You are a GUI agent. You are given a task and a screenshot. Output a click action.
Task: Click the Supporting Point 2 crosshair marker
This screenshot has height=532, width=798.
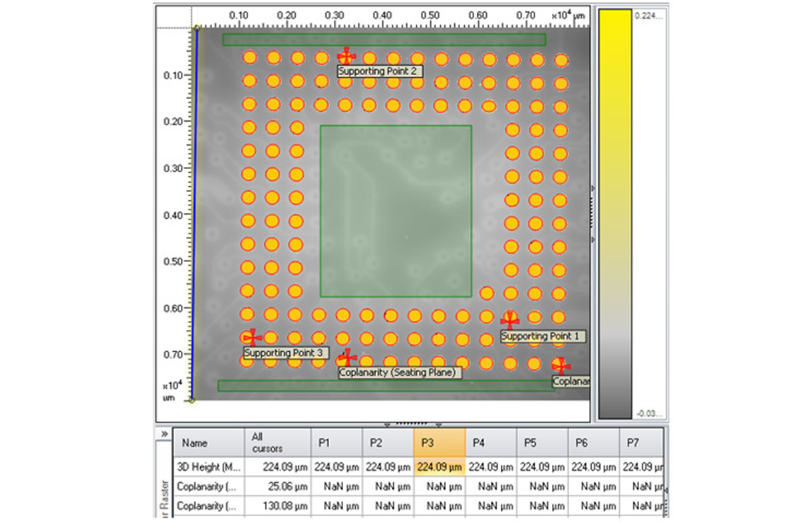point(346,57)
